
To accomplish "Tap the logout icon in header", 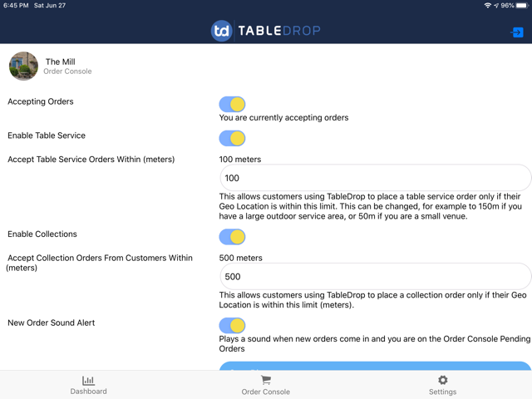I will coord(517,32).
